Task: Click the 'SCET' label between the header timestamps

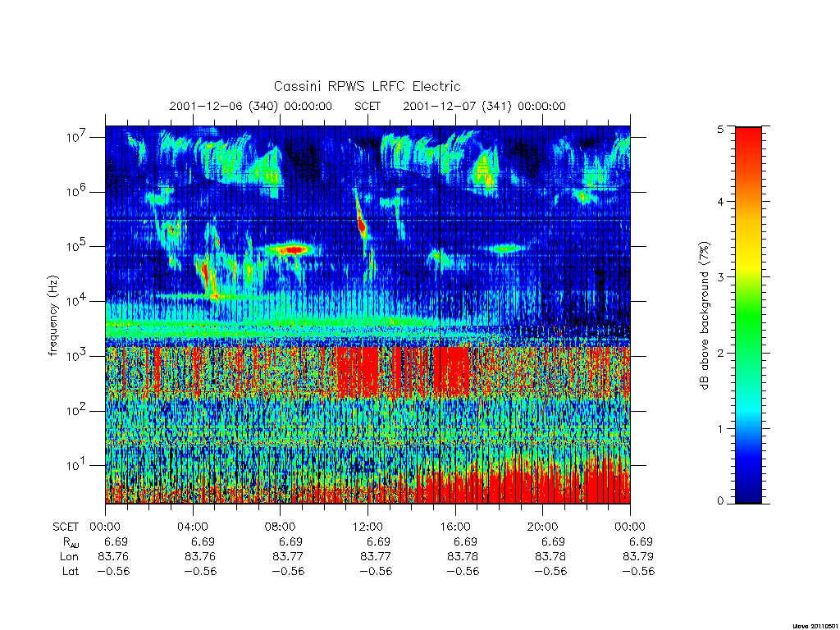Action: point(367,106)
